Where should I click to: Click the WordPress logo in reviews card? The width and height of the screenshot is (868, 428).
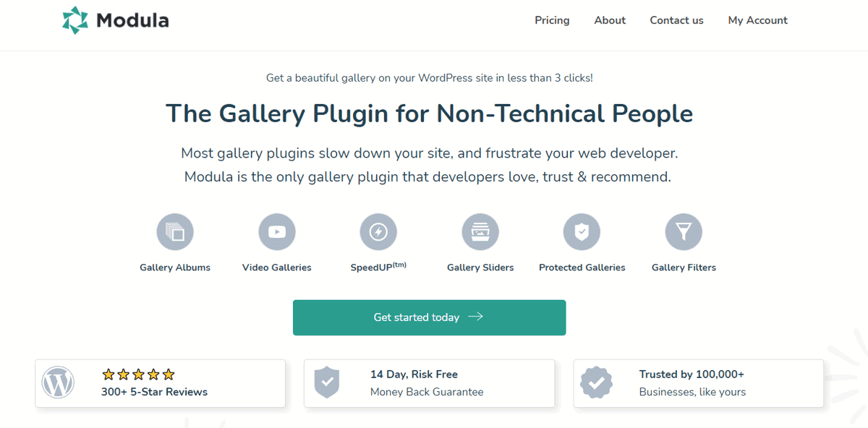(58, 382)
